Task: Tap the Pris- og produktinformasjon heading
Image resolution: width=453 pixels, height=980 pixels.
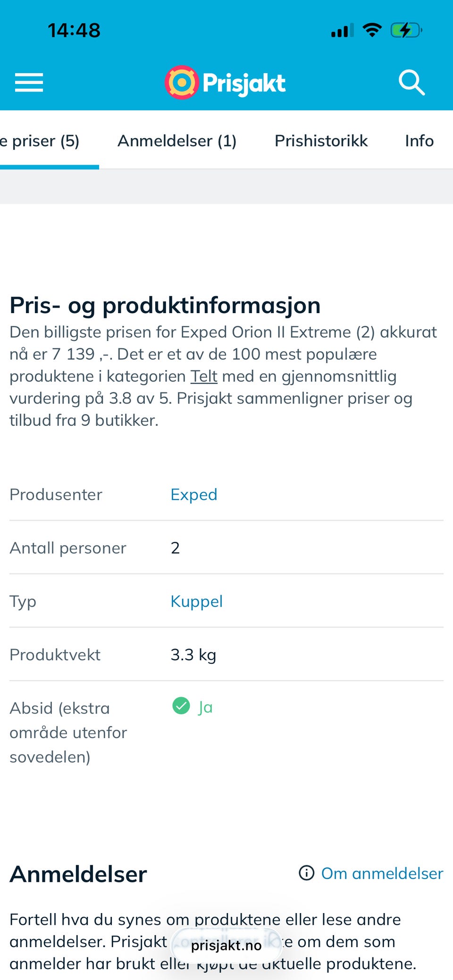Action: [165, 305]
